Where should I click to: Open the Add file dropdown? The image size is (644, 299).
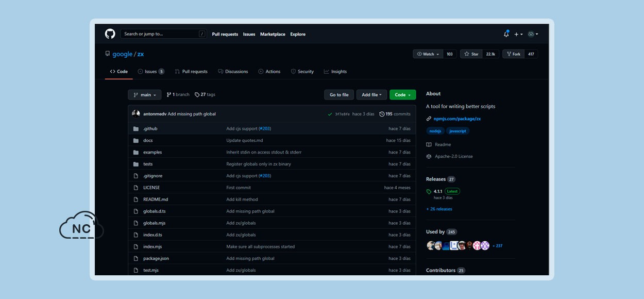(371, 95)
